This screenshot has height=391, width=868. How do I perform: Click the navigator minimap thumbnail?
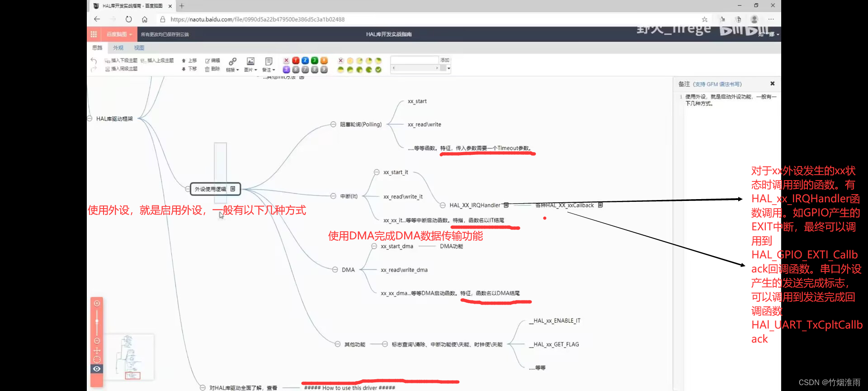(x=130, y=357)
